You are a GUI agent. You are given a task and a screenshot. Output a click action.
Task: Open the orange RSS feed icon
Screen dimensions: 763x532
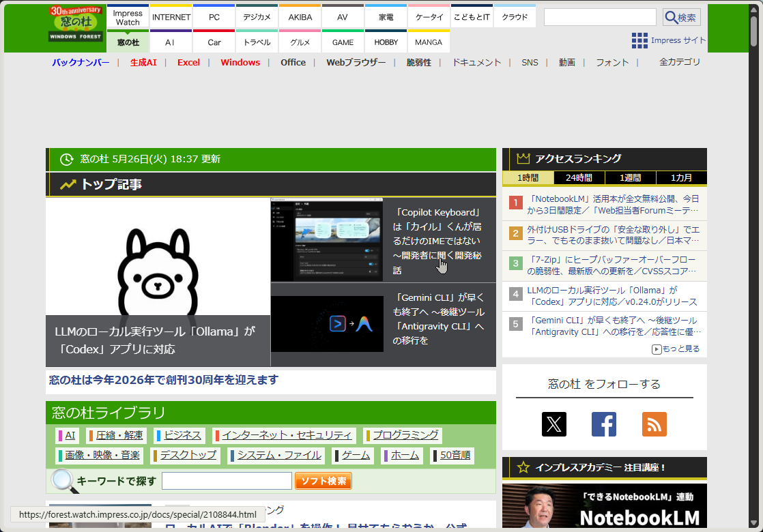click(x=654, y=424)
